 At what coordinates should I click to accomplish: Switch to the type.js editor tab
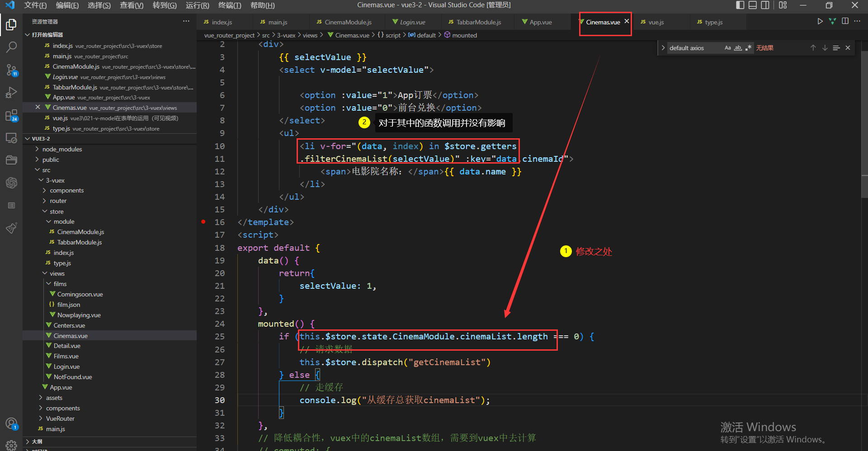coord(714,22)
